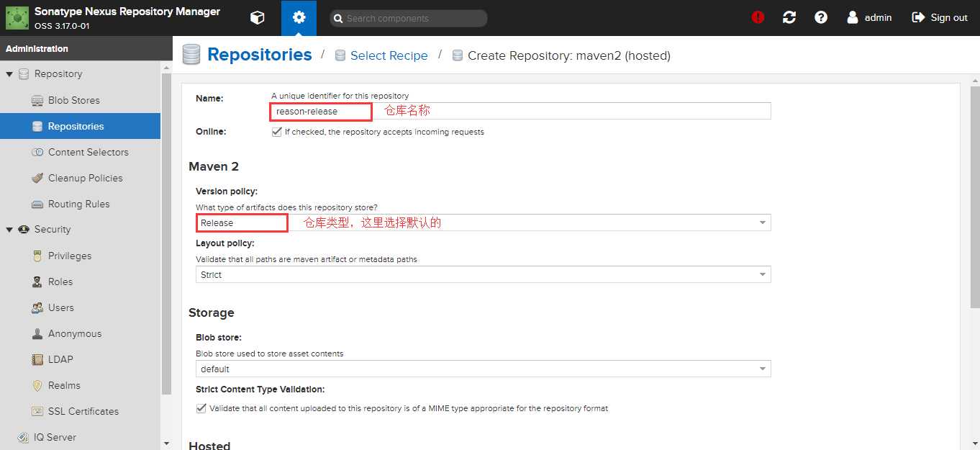Toggle Strict Content Type Validation checkbox

click(201, 408)
